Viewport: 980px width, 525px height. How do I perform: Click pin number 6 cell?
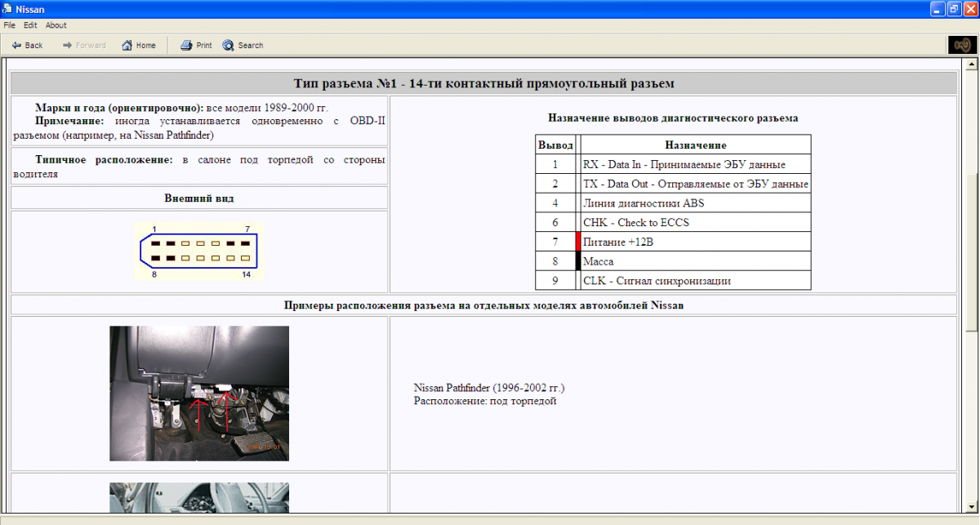[x=555, y=222]
